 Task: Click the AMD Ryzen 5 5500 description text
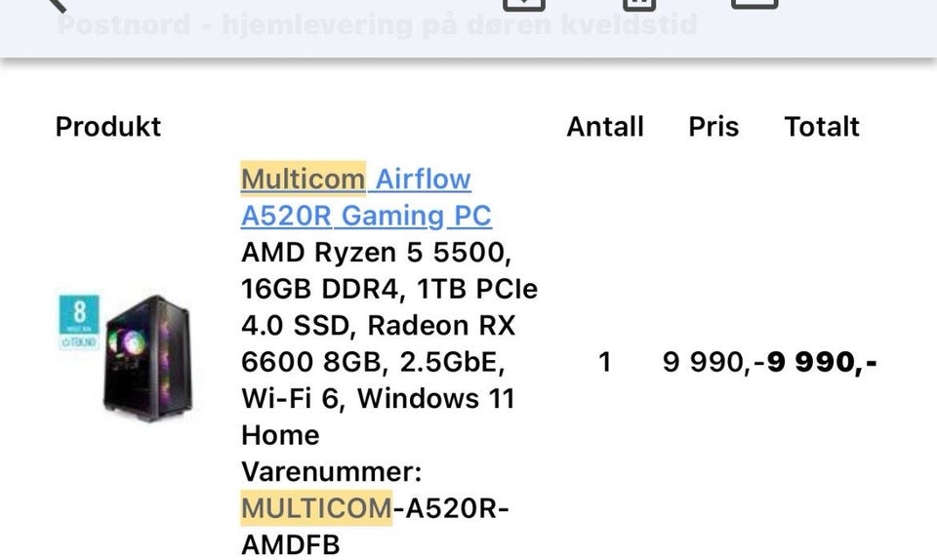coord(377,252)
